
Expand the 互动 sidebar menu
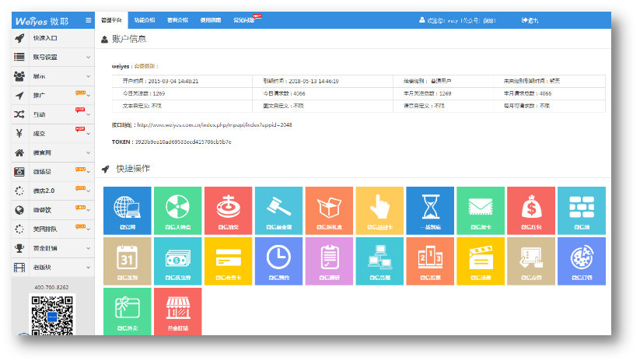[53, 114]
